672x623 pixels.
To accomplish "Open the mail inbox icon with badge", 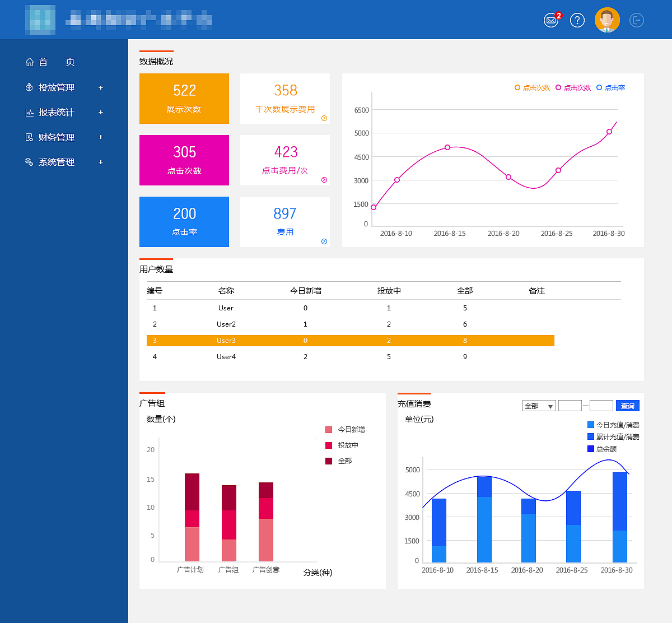I will coord(552,21).
